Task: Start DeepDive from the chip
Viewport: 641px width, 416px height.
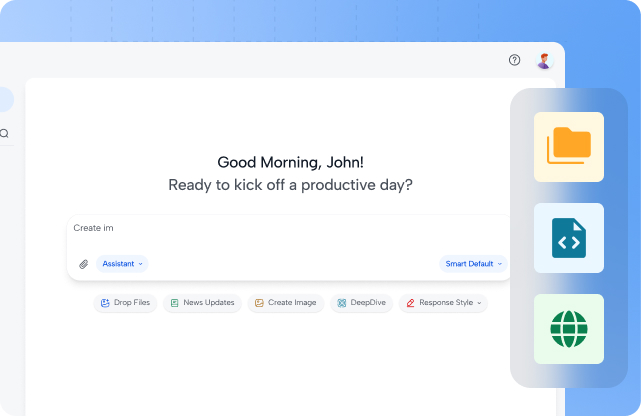Action: [361, 303]
